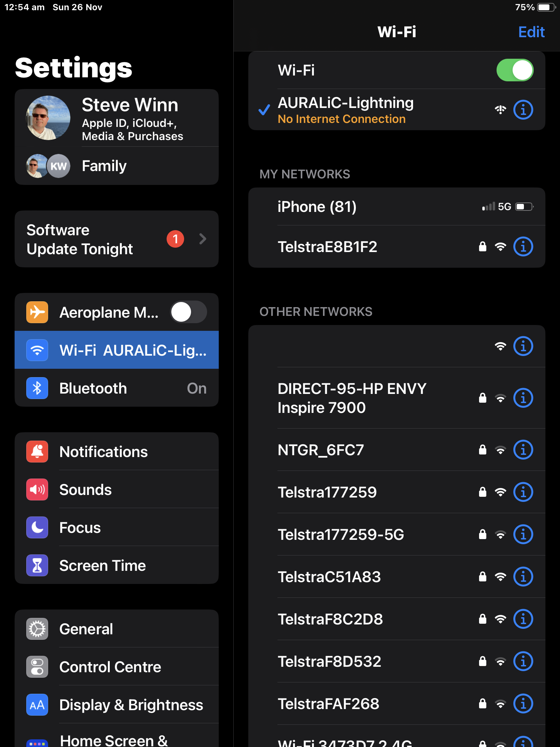The width and height of the screenshot is (560, 747).
Task: Tap the Display & Brightness AA icon
Action: (x=37, y=705)
